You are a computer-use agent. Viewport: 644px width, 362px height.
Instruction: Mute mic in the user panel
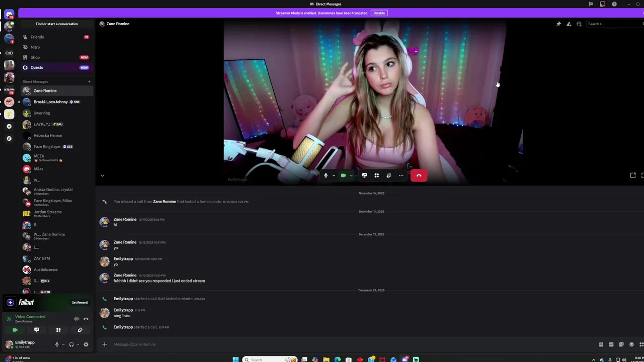(56, 344)
